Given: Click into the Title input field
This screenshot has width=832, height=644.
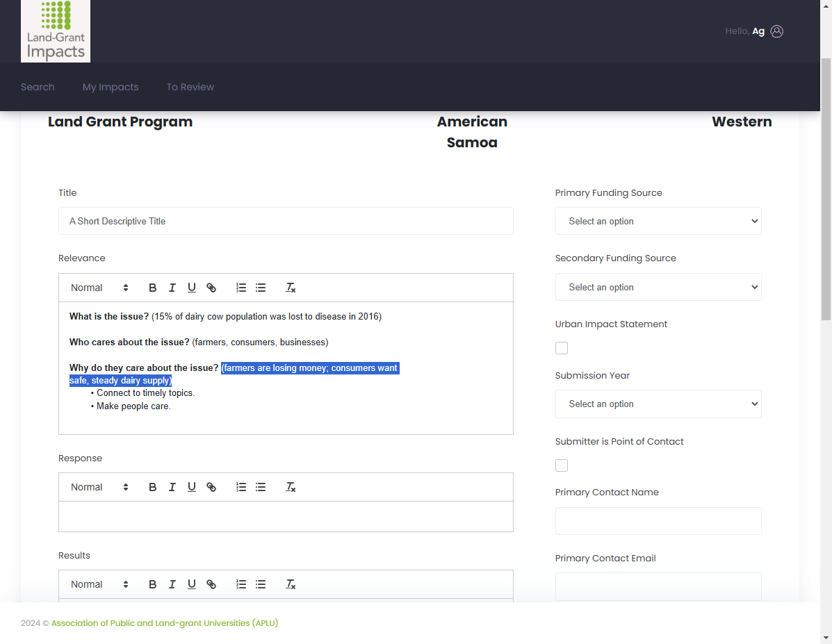Looking at the screenshot, I should tap(286, 221).
